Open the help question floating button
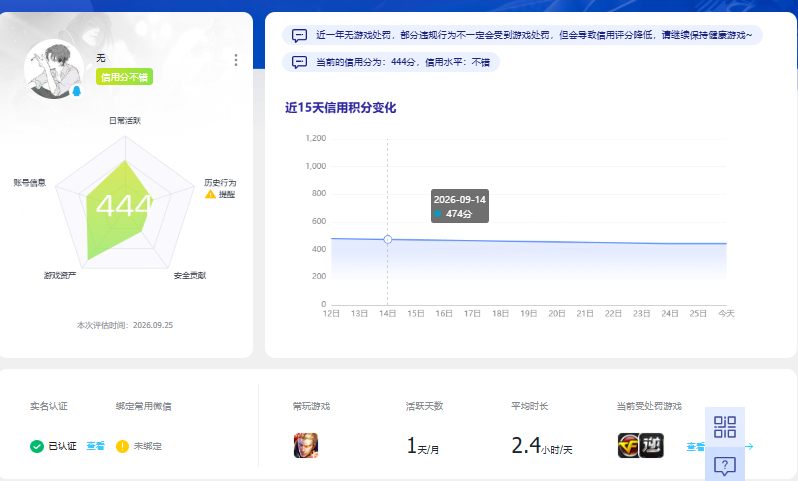Screen dimensions: 798x481 [x=725, y=464]
